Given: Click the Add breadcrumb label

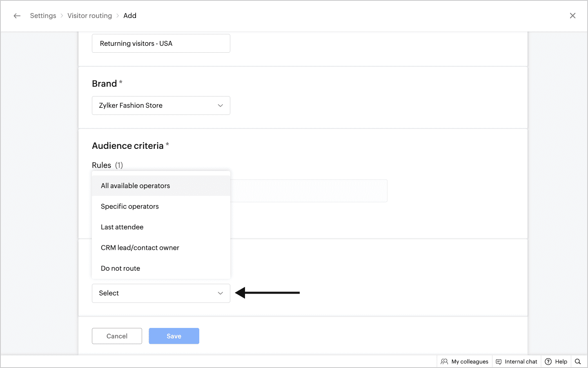Looking at the screenshot, I should tap(130, 16).
